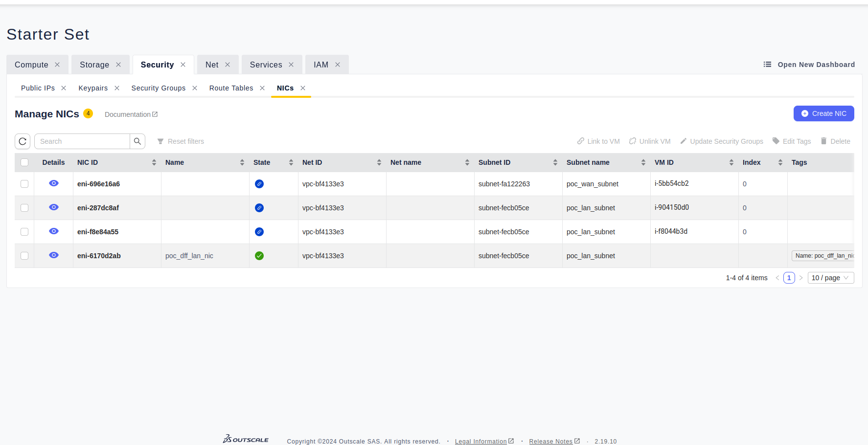Viewport: 868px width, 445px height.
Task: Switch to the Compute tab
Action: click(x=31, y=65)
